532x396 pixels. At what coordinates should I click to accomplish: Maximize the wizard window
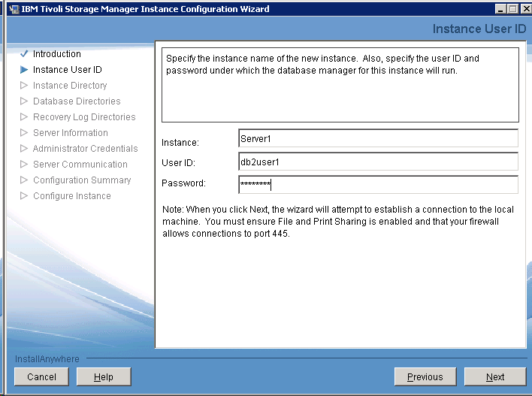click(513, 9)
